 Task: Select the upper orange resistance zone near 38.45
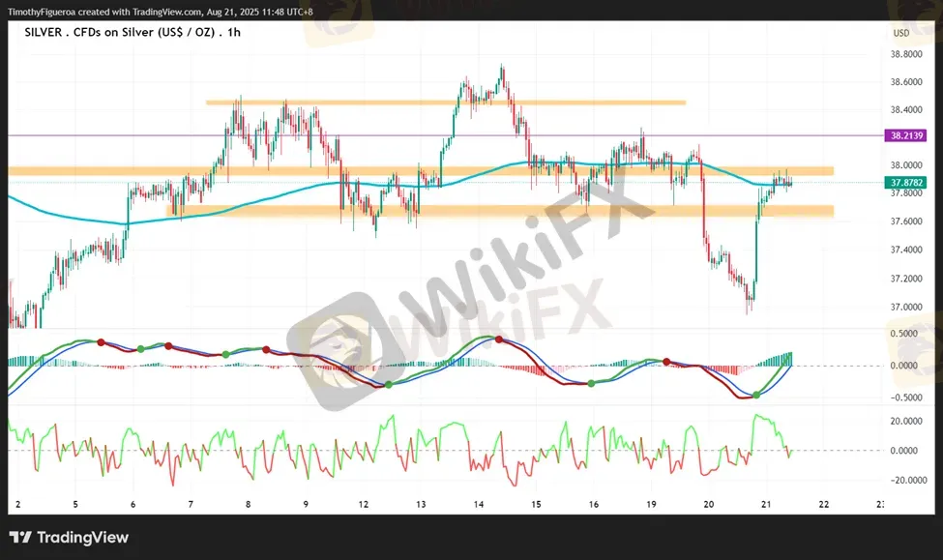click(x=445, y=102)
